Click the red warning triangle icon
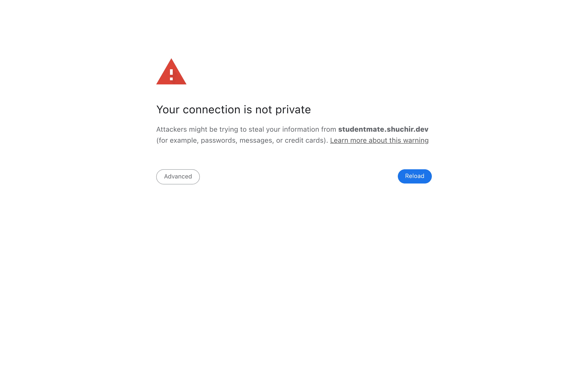The width and height of the screenshot is (588, 367). [x=171, y=72]
